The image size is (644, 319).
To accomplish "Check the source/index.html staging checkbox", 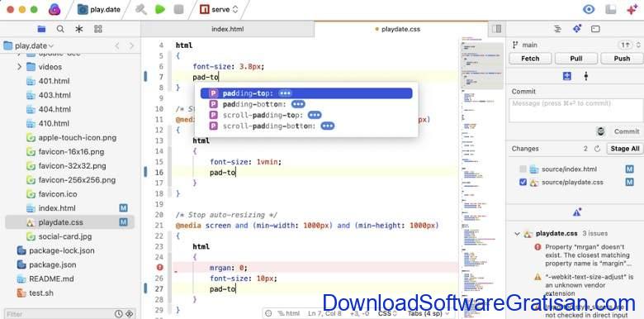I will (523, 169).
